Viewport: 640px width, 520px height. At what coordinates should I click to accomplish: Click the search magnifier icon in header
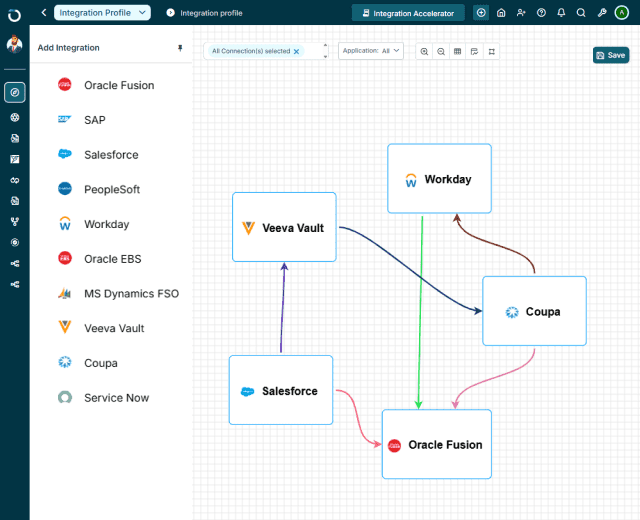pyautogui.click(x=581, y=13)
